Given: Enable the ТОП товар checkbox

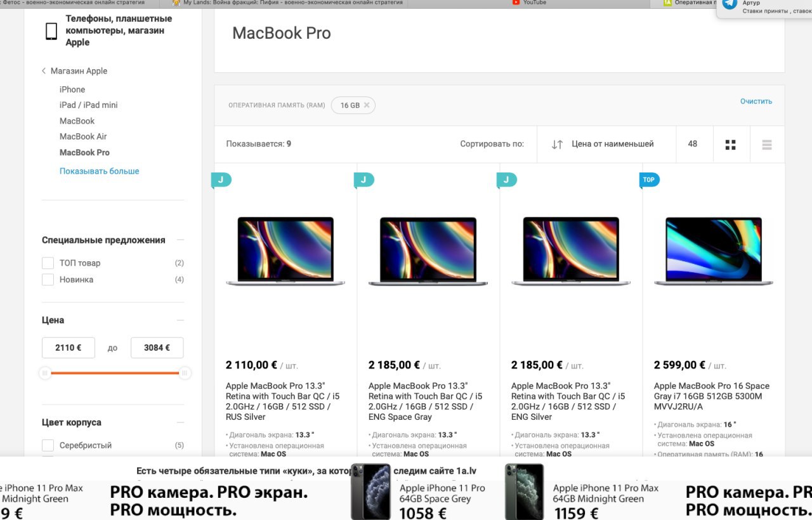Looking at the screenshot, I should pos(48,263).
